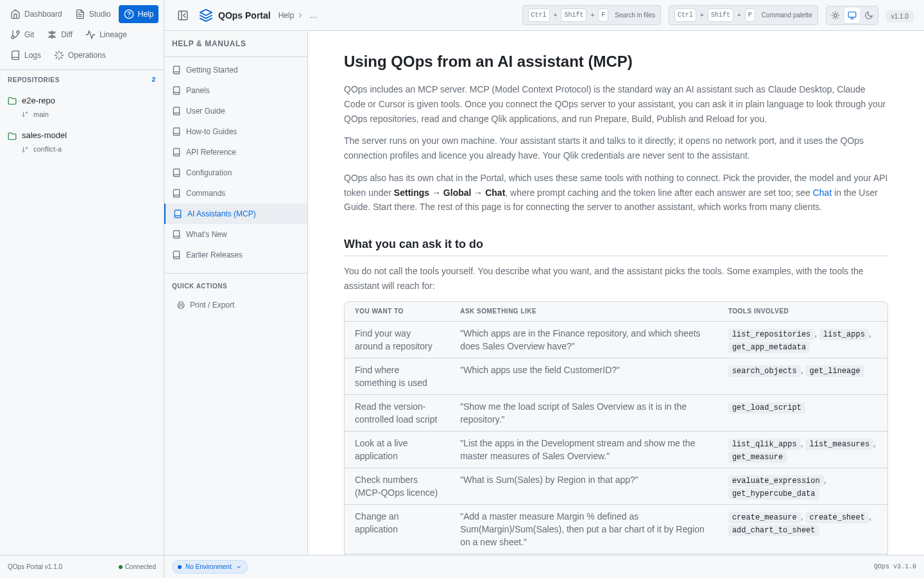Expand the breadcrumb ellipsis

point(313,15)
